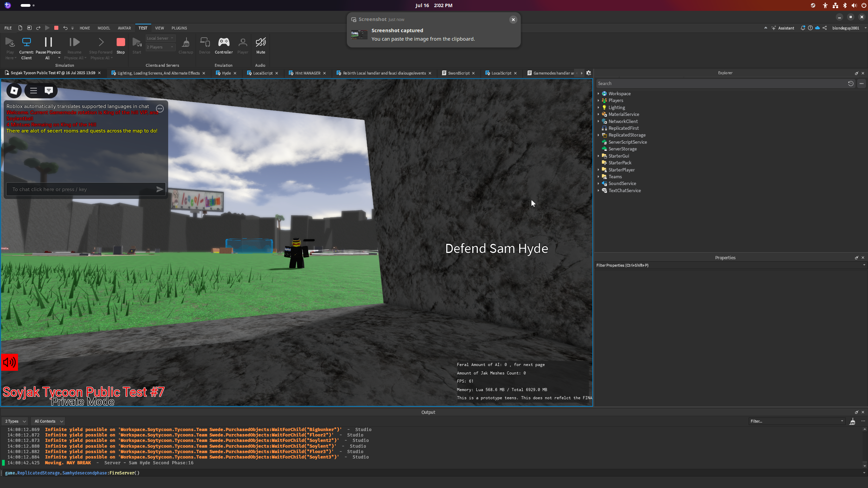Click the Output panel scrollbar

pyautogui.click(x=865, y=447)
